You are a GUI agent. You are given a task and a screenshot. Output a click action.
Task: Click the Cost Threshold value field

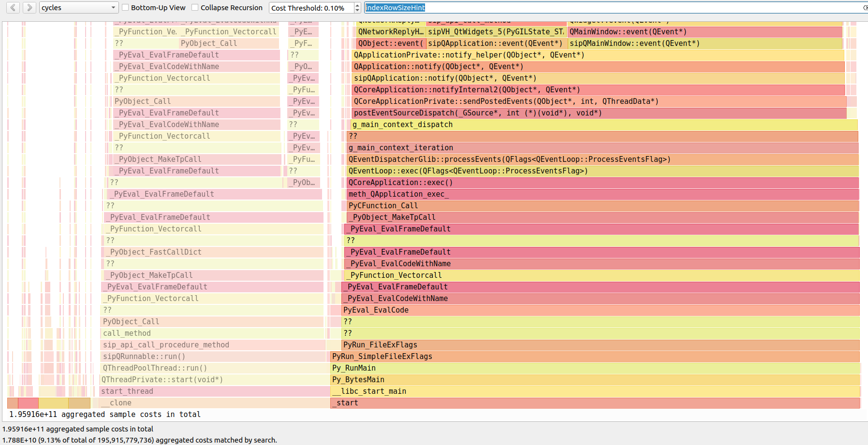click(311, 8)
